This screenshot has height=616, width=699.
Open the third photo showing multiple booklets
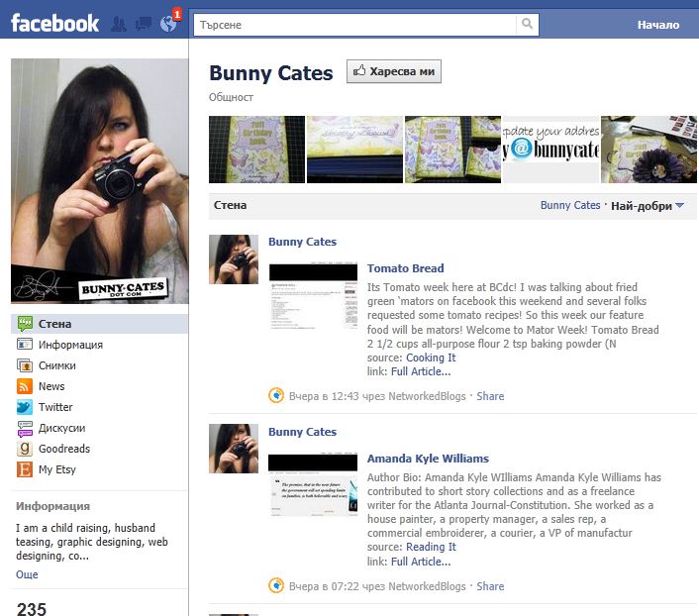452,150
